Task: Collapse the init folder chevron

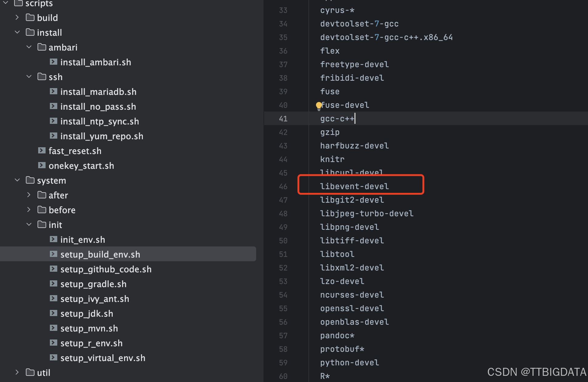Action: coord(29,225)
